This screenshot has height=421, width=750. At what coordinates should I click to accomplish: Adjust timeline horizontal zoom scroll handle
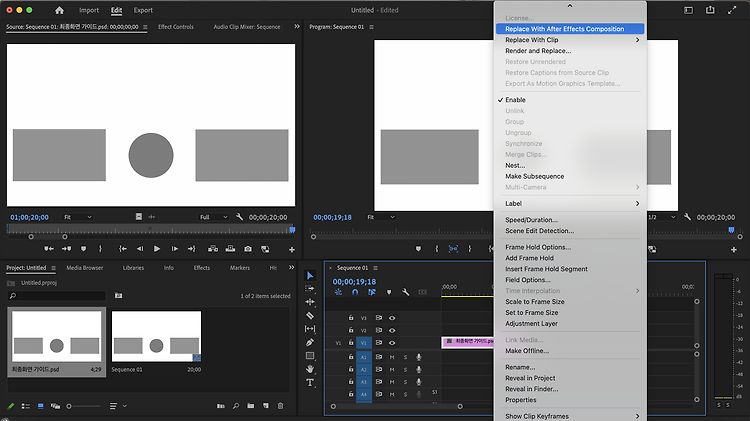point(460,407)
